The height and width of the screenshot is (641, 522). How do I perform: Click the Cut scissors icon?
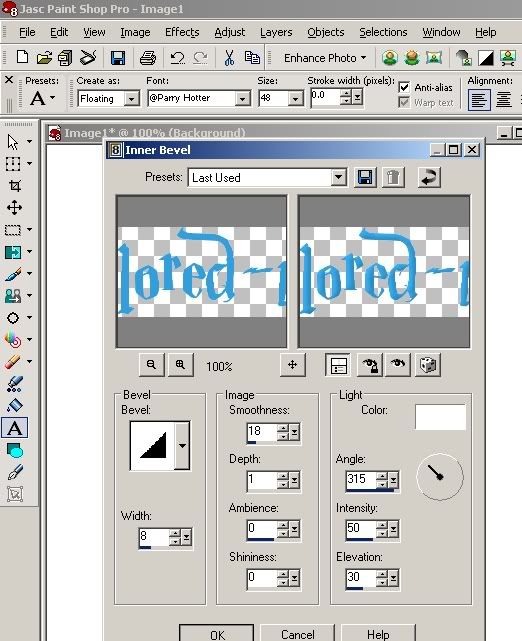(229, 58)
